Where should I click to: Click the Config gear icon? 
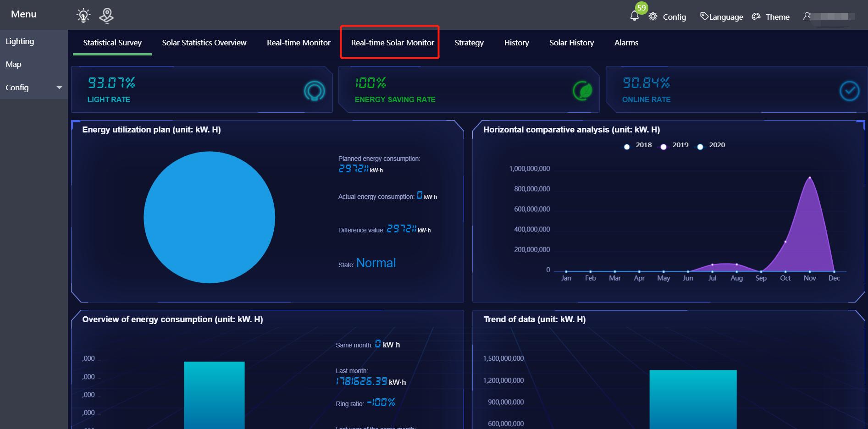[653, 16]
